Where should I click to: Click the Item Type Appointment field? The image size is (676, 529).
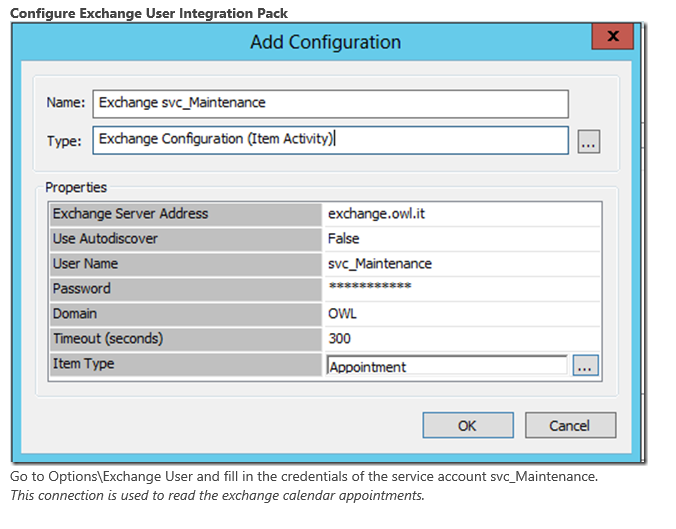point(447,366)
